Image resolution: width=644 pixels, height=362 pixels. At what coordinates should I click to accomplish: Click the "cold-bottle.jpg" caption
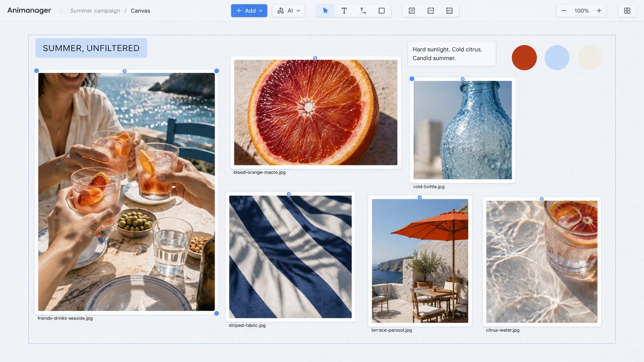(429, 187)
